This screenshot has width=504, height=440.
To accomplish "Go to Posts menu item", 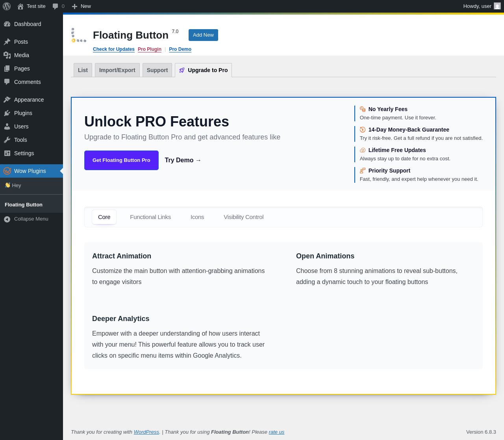I will tap(31, 42).
